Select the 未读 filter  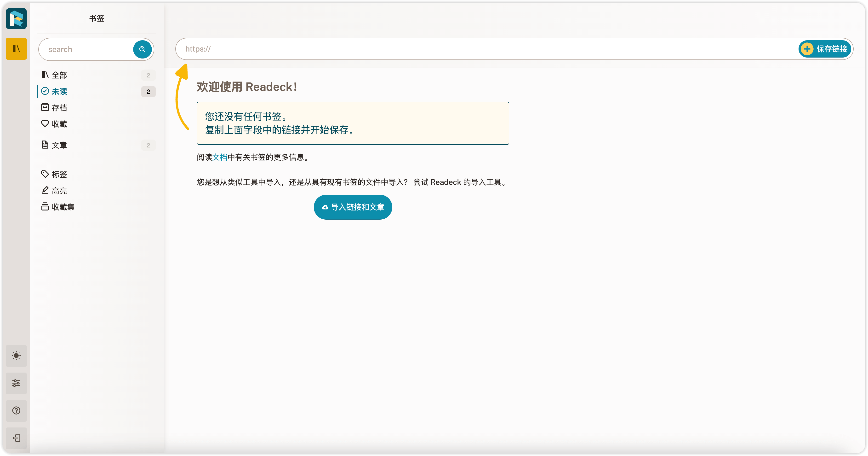pos(97,91)
